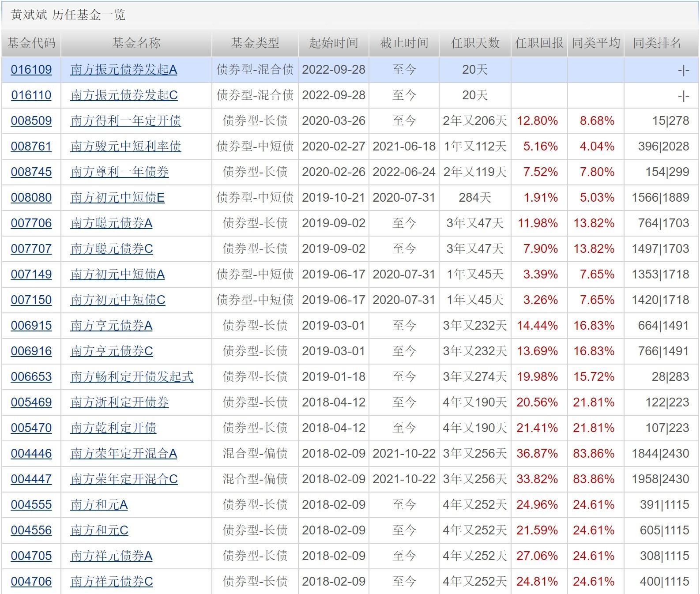This screenshot has width=700, height=594.
Task: Open fund code link 004447
Action: click(x=31, y=479)
